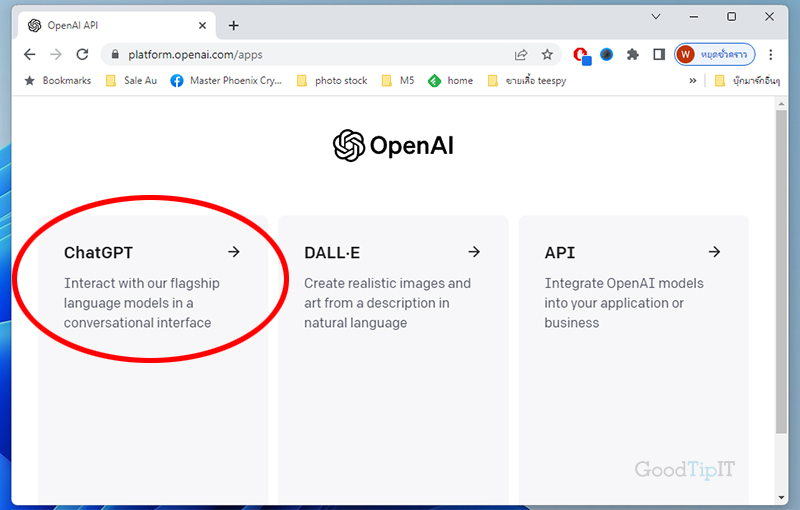Reload the OpenAI page
The image size is (800, 510).
[82, 55]
